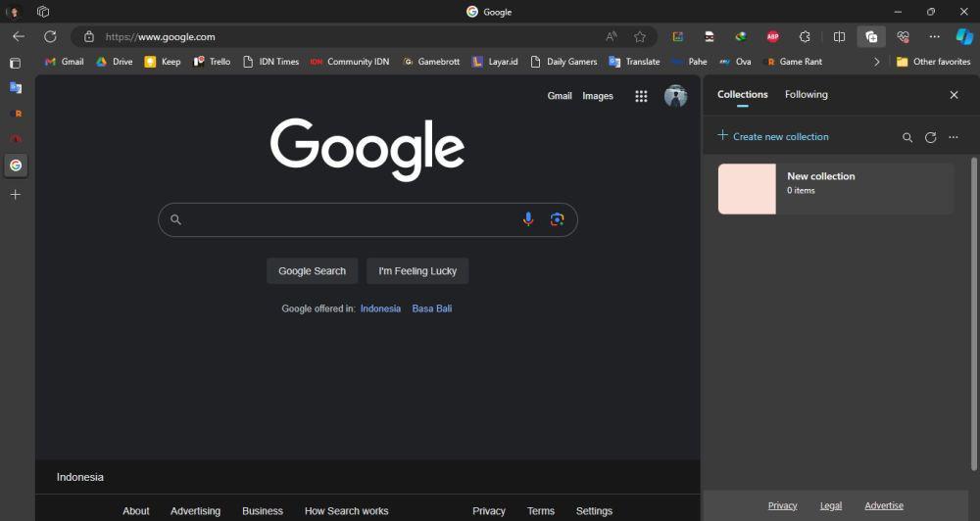This screenshot has height=521, width=980.
Task: Switch Google language to Basa Bali
Action: point(432,308)
